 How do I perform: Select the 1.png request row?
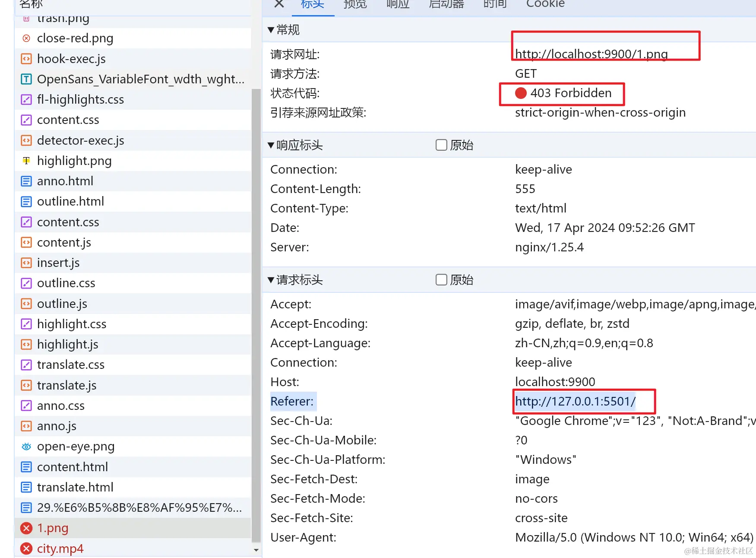(133, 528)
